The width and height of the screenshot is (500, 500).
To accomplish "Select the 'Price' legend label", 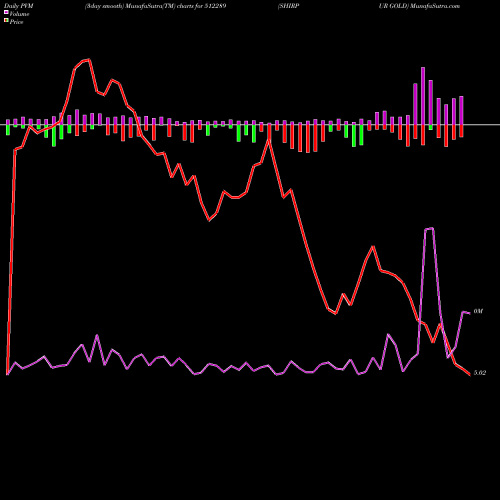I will click(x=16, y=22).
